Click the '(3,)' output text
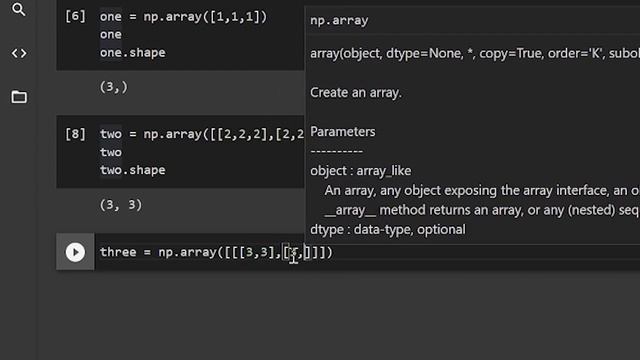 [114, 87]
